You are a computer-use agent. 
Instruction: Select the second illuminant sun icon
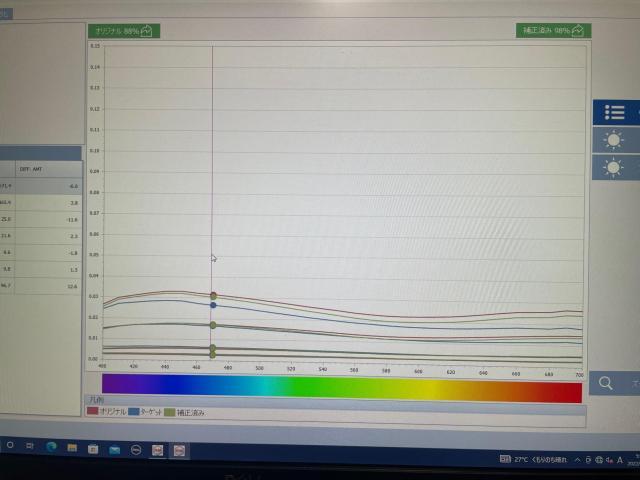(x=614, y=167)
